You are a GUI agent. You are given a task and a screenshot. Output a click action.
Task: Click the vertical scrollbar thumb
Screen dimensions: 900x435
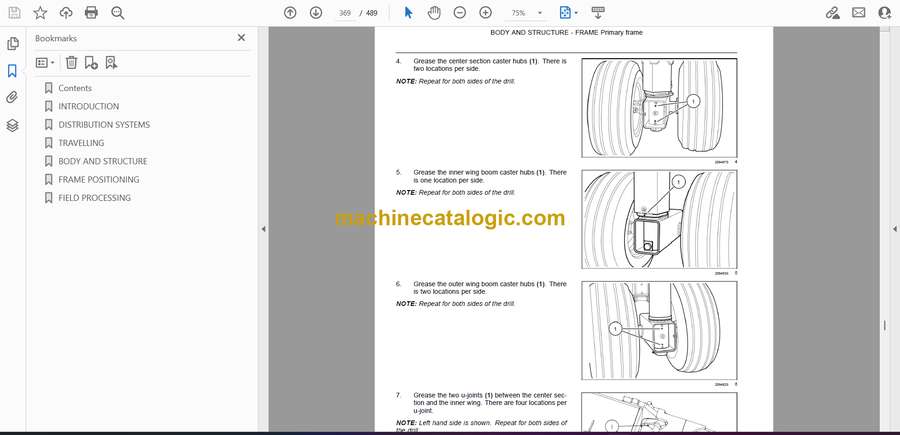(x=885, y=325)
